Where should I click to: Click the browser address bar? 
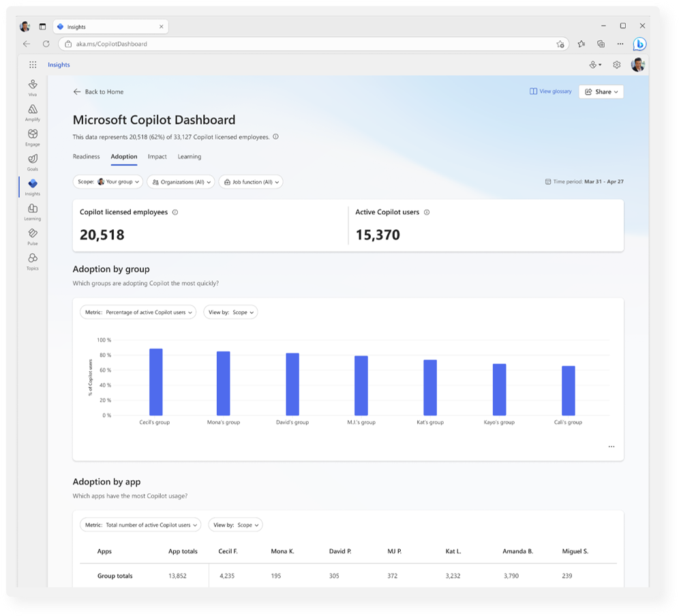coord(307,44)
